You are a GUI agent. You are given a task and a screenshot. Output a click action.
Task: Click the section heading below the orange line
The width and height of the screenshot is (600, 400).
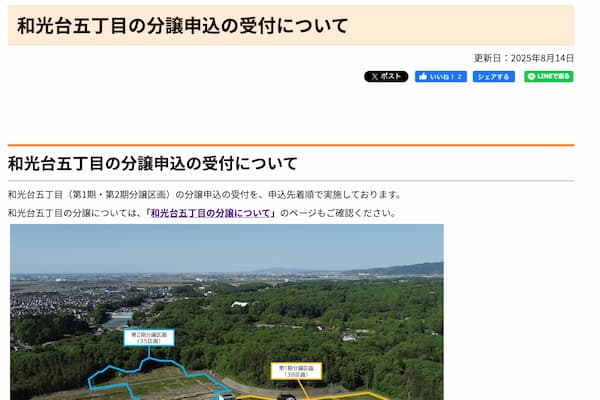153,163
